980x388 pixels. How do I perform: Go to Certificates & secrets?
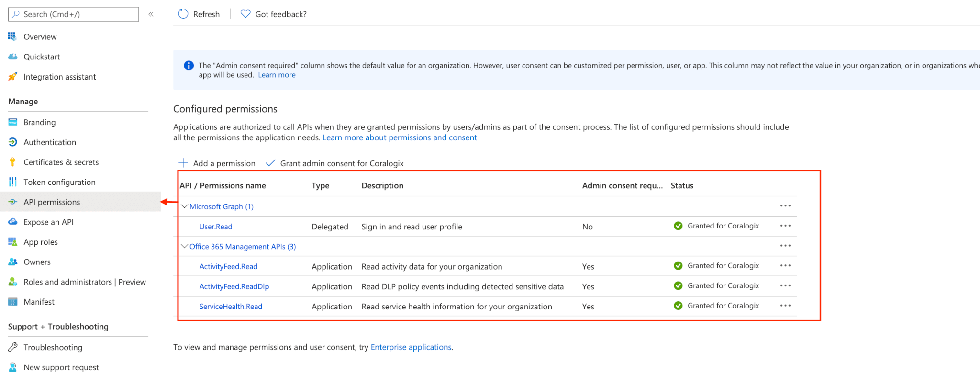pyautogui.click(x=61, y=162)
